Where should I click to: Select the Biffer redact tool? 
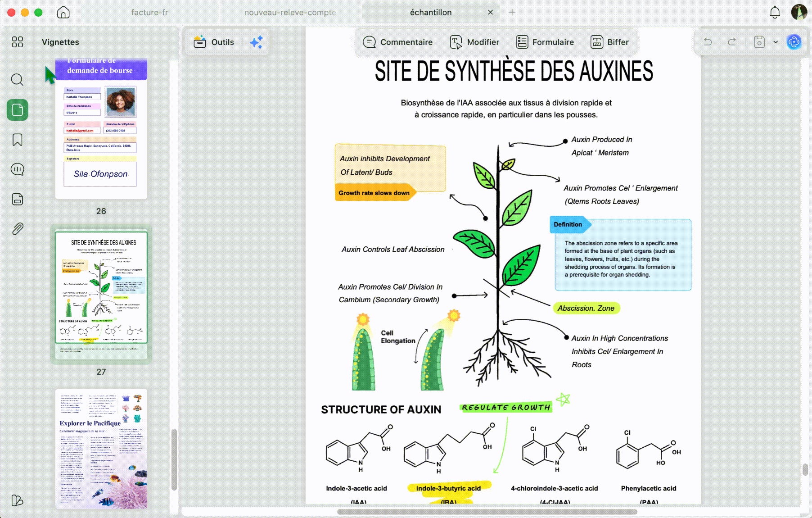pyautogui.click(x=609, y=42)
